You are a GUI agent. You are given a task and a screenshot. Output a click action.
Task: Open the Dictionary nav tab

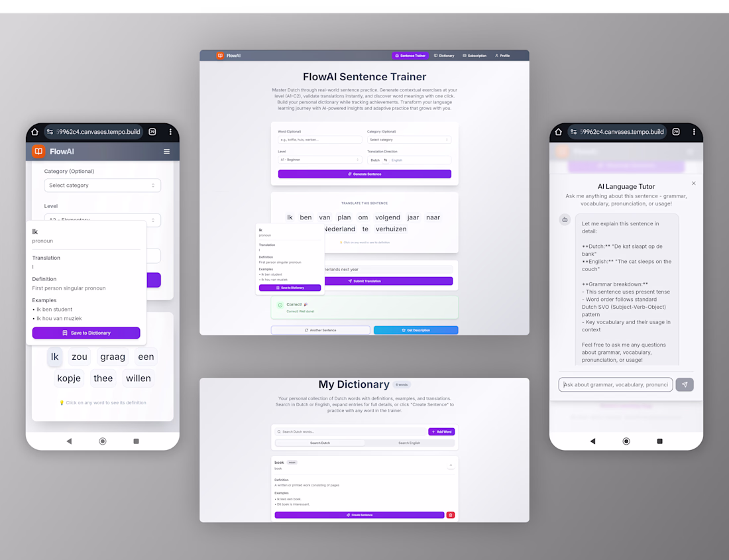tap(444, 55)
